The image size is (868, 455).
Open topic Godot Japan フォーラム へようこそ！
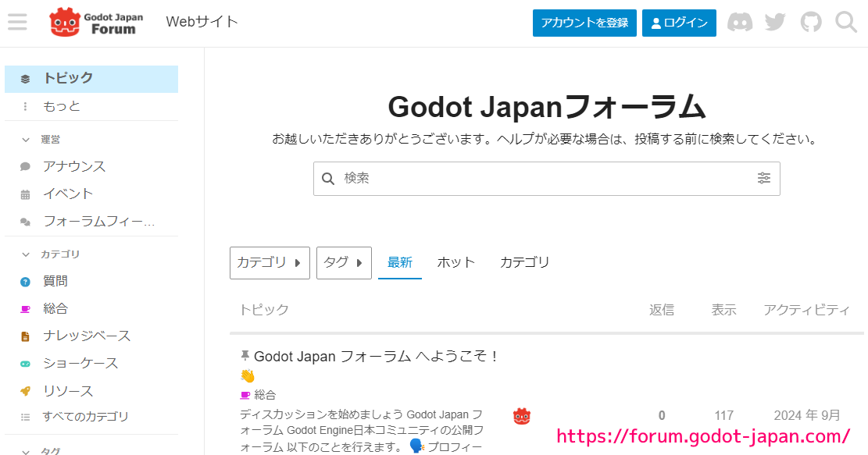[x=376, y=357]
